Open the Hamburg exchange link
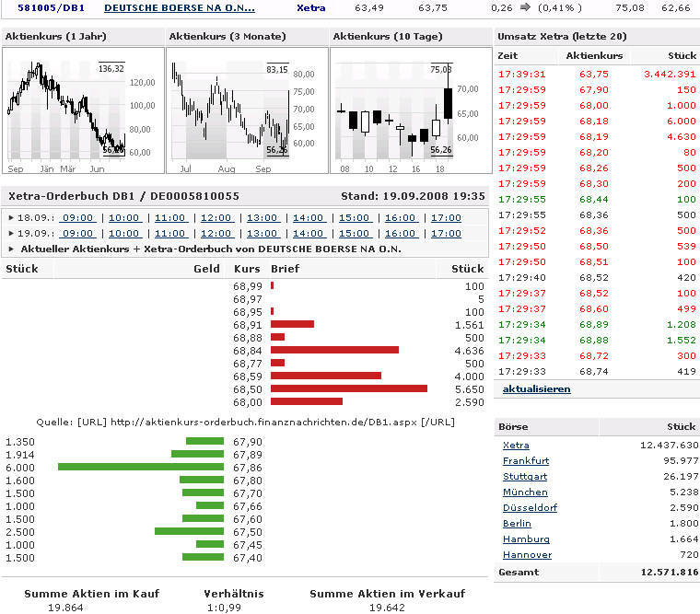The height and width of the screenshot is (614, 700). 526,539
